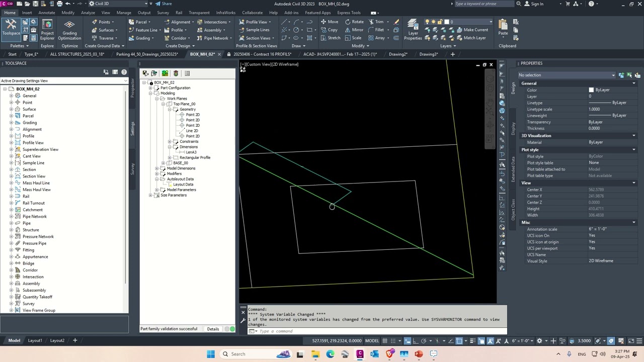The height and width of the screenshot is (362, 644).
Task: Click Make Current layer button
Action: (472, 30)
